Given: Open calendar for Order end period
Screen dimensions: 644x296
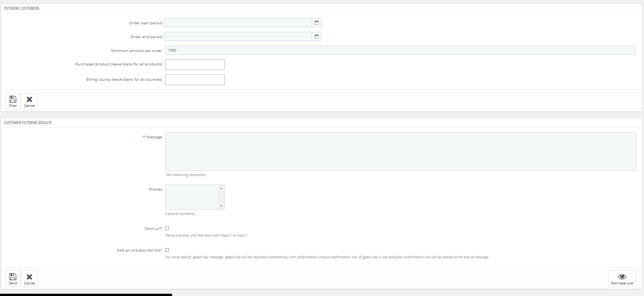Looking at the screenshot, I should pyautogui.click(x=317, y=37).
